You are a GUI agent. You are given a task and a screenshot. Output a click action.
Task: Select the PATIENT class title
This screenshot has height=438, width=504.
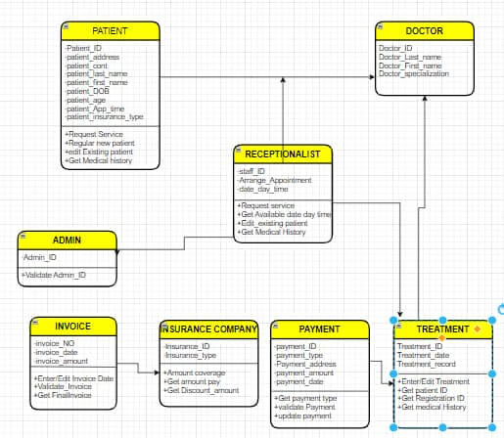click(x=110, y=31)
